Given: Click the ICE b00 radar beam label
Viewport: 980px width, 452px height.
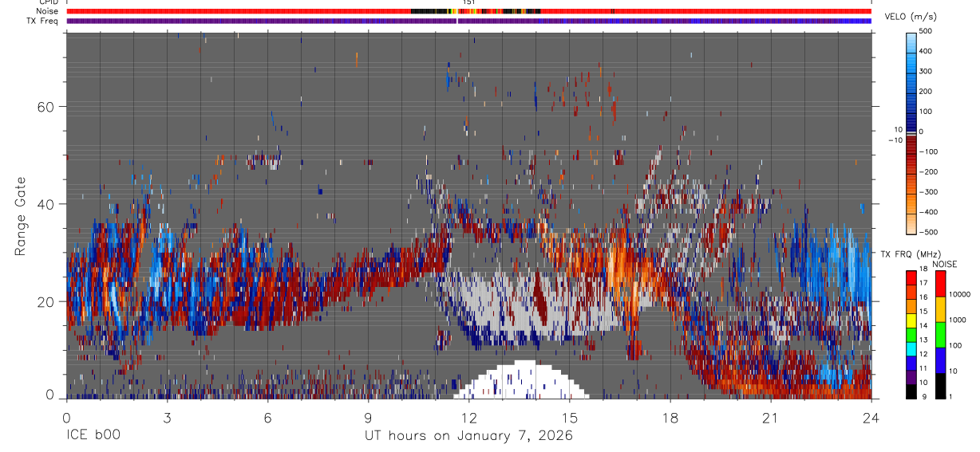Looking at the screenshot, I should (x=94, y=435).
